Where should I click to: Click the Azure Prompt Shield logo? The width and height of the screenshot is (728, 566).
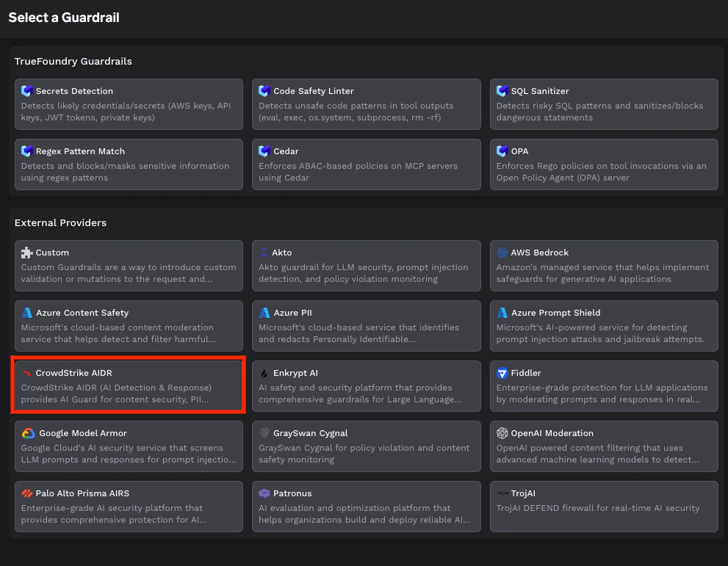502,313
